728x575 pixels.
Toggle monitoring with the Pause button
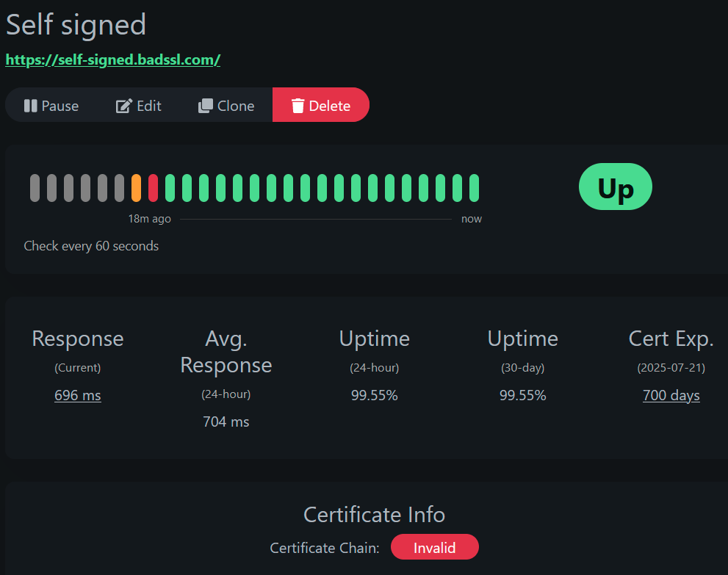point(51,105)
